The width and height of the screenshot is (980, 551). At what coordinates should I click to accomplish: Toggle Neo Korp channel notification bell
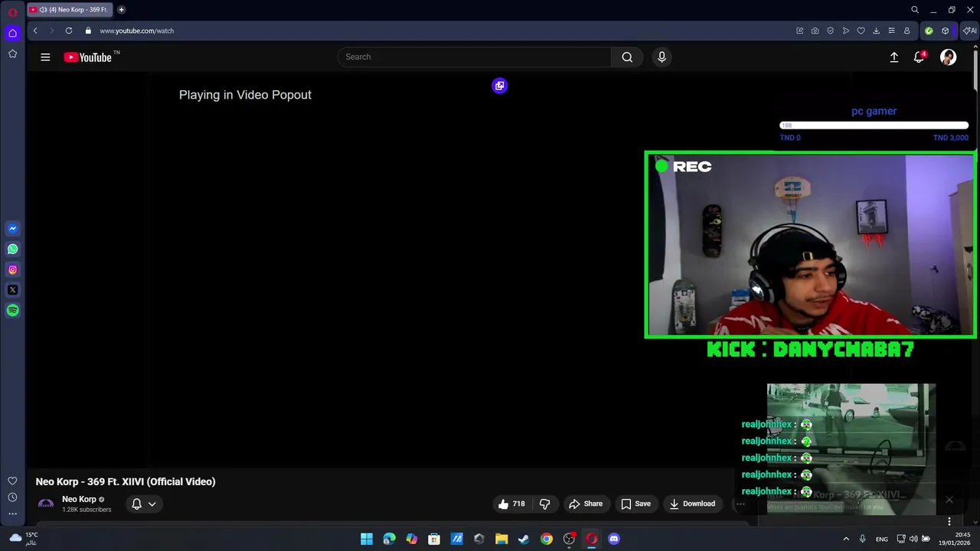(136, 504)
